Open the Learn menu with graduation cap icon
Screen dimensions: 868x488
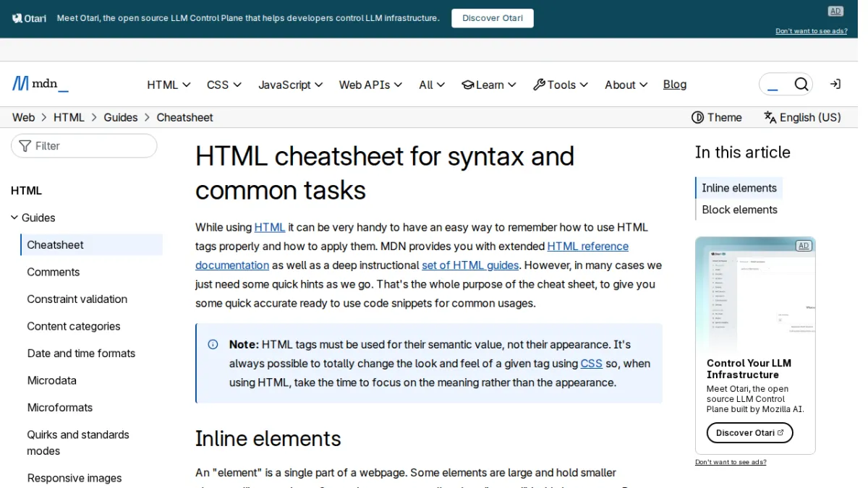point(489,85)
